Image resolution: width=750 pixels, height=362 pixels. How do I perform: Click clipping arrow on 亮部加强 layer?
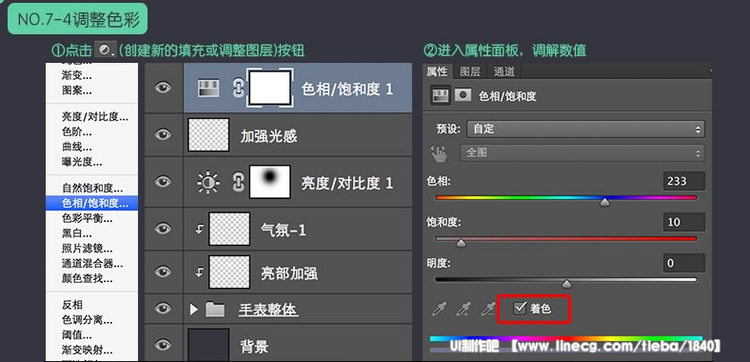[x=199, y=272]
